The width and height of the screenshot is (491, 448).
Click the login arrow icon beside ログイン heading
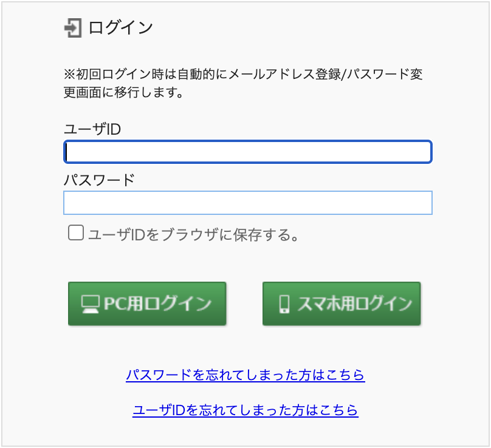73,28
